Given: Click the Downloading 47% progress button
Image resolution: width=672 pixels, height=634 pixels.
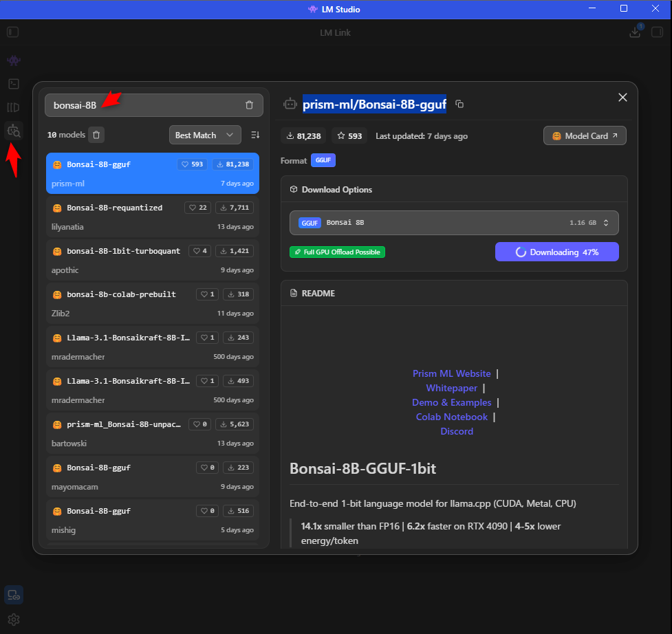Looking at the screenshot, I should coord(556,252).
